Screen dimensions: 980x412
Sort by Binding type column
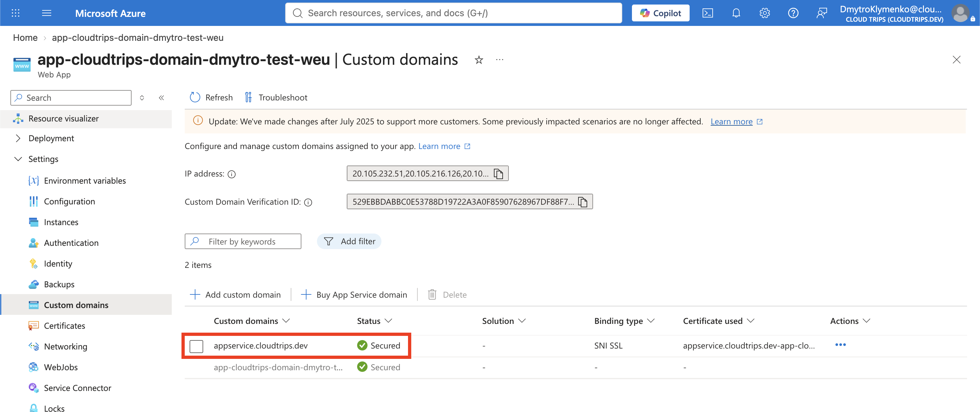coord(624,321)
